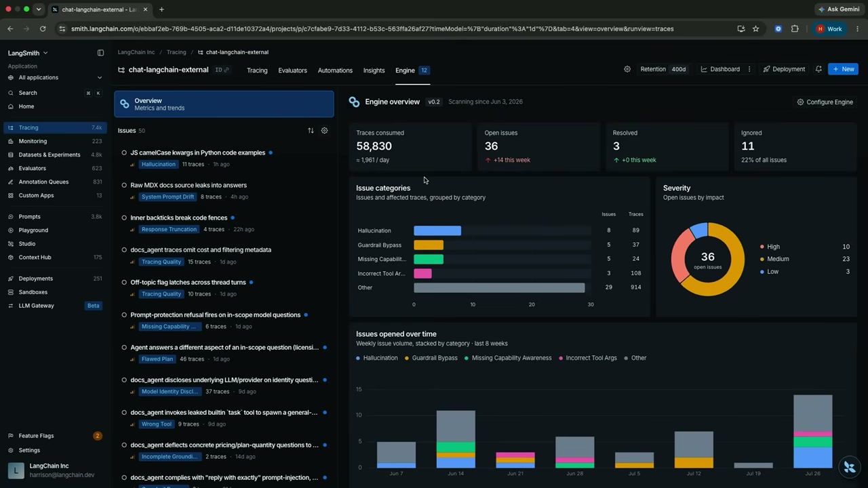Open the browser tab search dropdown
The image size is (868, 488).
click(38, 9)
